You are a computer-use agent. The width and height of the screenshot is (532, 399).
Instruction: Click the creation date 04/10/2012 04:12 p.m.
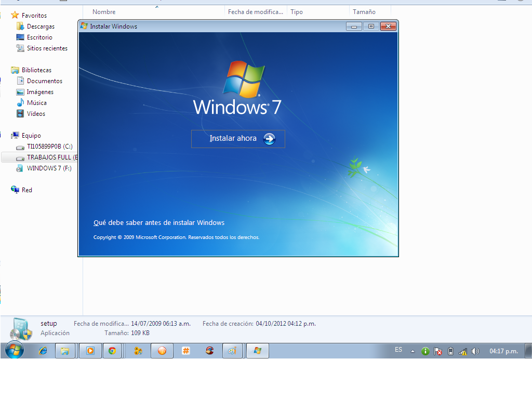point(286,324)
